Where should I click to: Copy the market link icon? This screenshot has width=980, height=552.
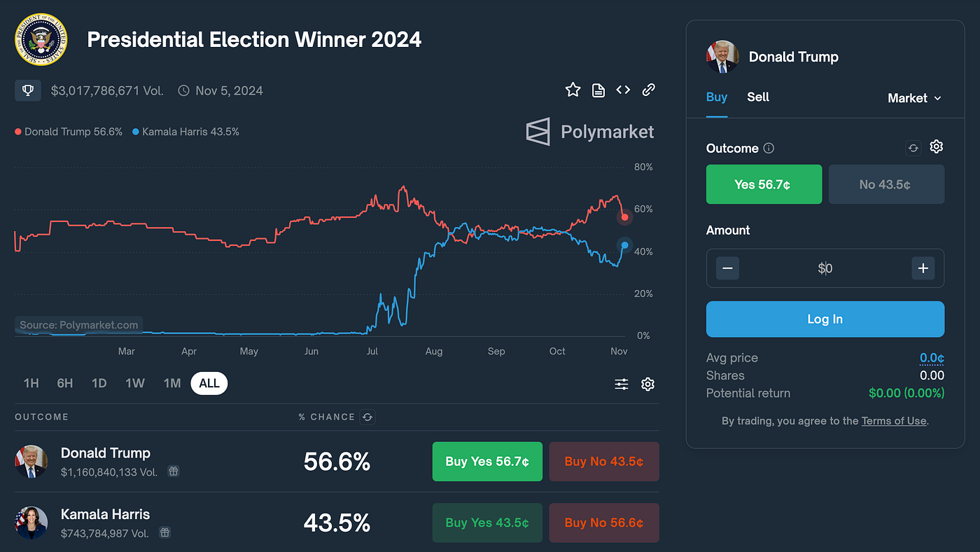648,90
